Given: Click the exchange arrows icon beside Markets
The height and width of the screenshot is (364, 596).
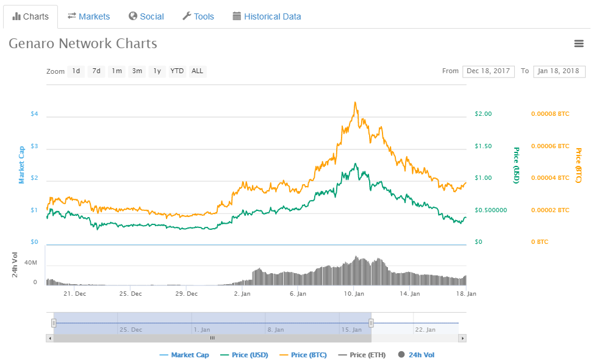Looking at the screenshot, I should pyautogui.click(x=72, y=16).
